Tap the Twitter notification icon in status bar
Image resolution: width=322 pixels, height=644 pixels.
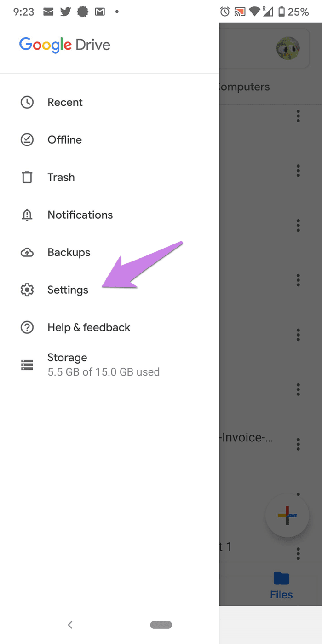click(65, 12)
